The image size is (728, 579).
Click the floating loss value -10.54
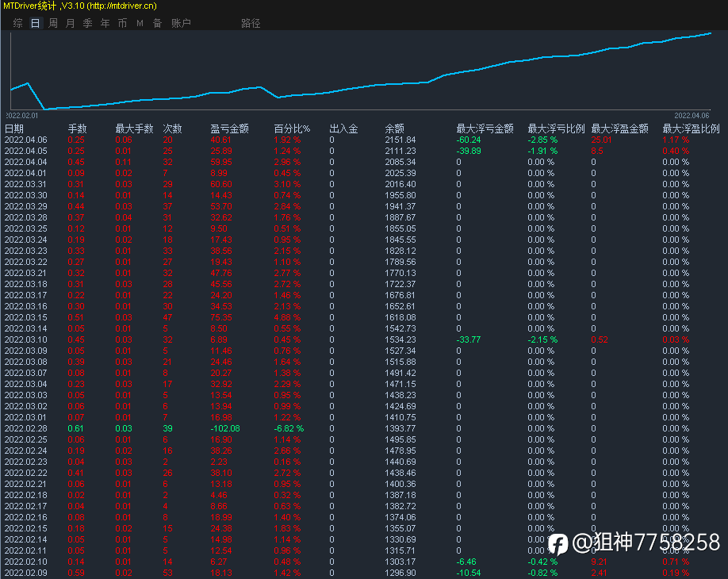[469, 573]
